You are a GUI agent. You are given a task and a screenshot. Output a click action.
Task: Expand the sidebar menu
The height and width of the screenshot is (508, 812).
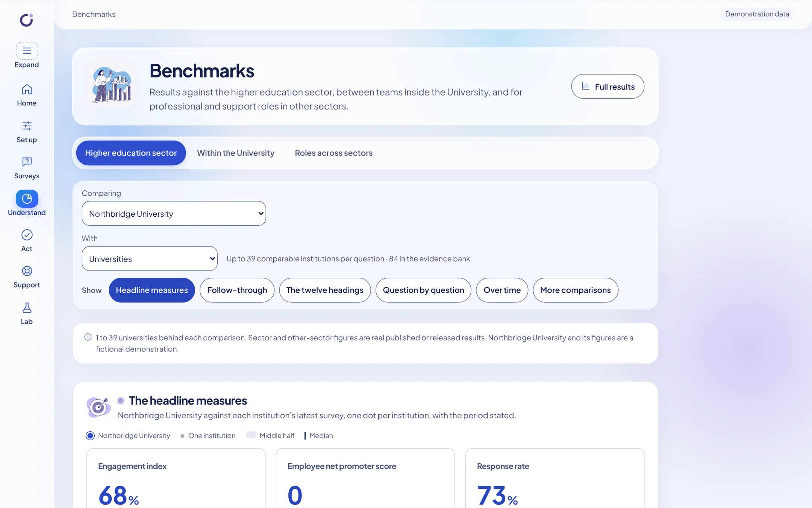coord(27,55)
